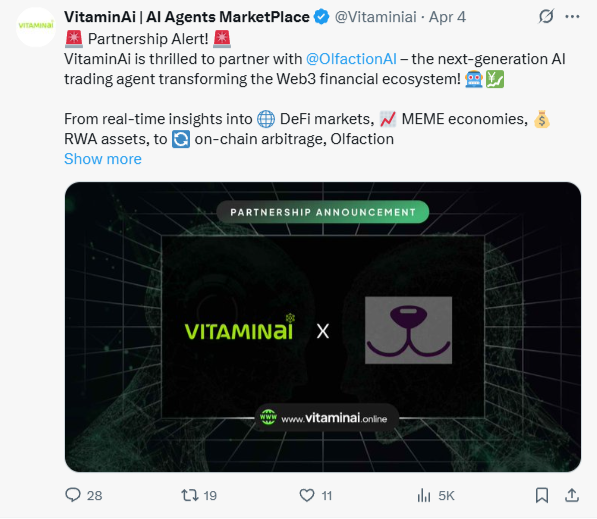The width and height of the screenshot is (597, 519).
Task: Click the 5K views count
Action: click(446, 495)
